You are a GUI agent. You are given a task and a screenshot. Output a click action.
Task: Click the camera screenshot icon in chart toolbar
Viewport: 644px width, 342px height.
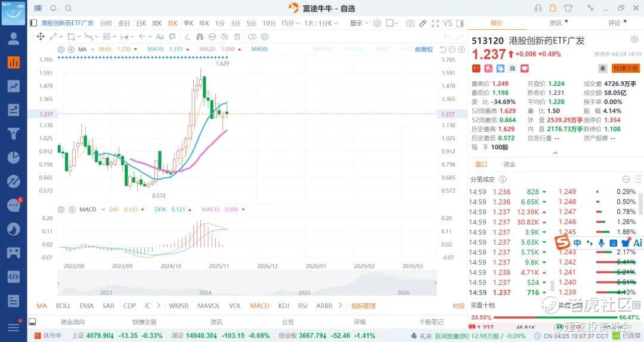[x=410, y=23]
